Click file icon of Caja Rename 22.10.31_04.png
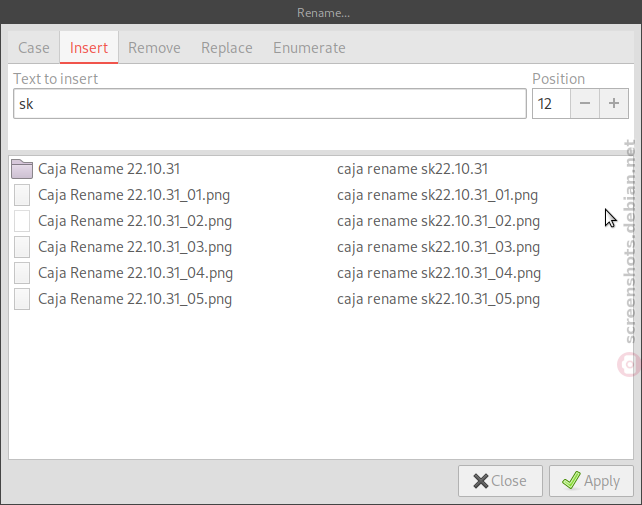The height and width of the screenshot is (505, 642). (x=22, y=273)
